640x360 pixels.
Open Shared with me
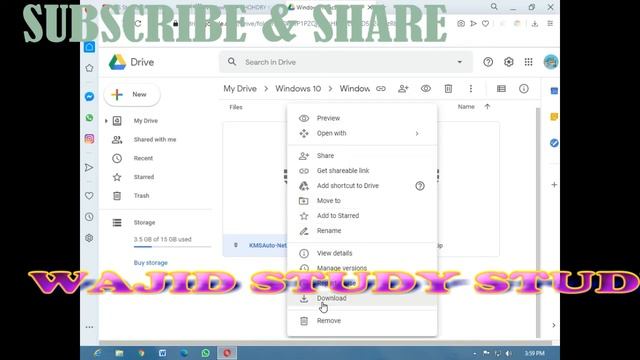coord(155,140)
